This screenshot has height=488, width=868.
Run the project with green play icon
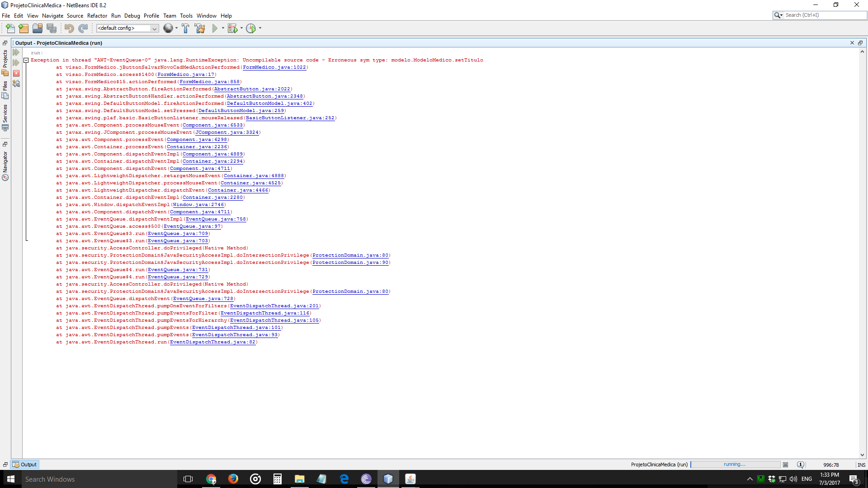215,28
